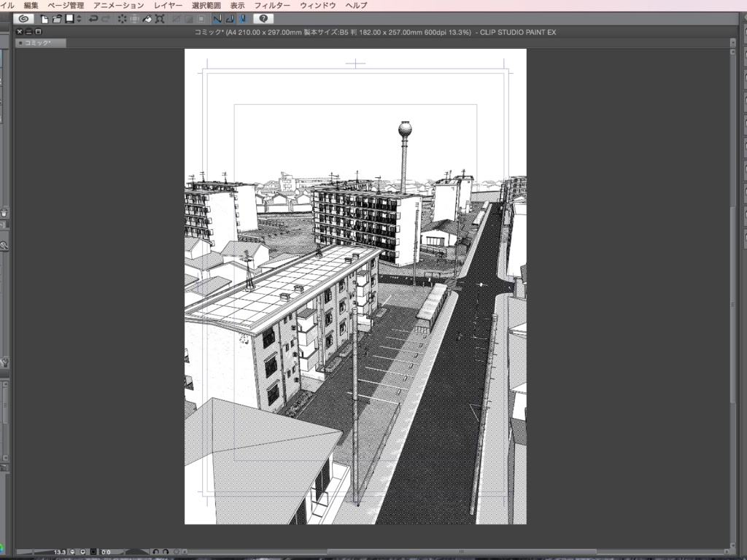Viewport: 747px width, 560px height.
Task: Switch to the コミック document tab
Action: point(40,42)
